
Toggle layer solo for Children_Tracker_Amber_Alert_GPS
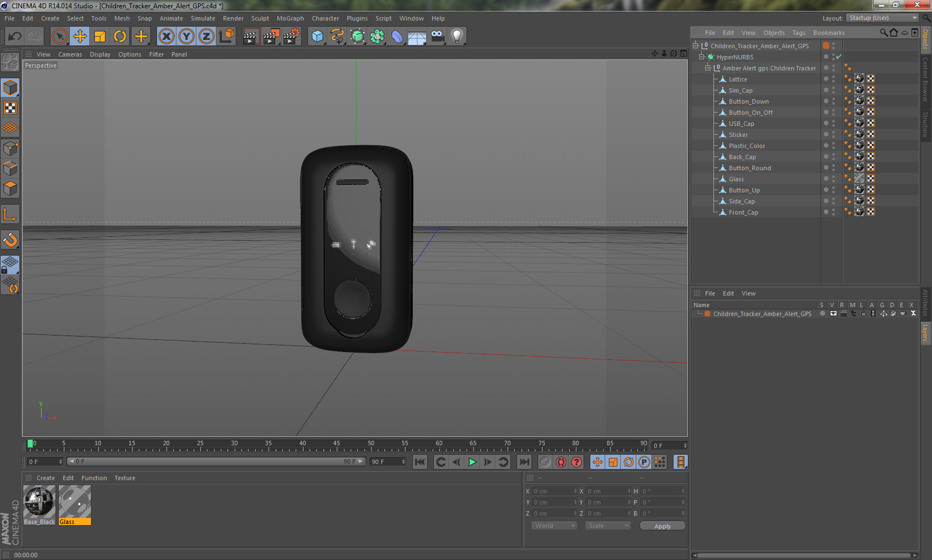823,314
